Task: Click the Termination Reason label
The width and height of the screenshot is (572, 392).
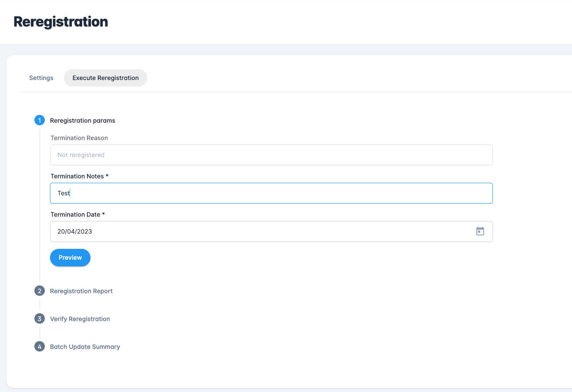Action: tap(79, 138)
